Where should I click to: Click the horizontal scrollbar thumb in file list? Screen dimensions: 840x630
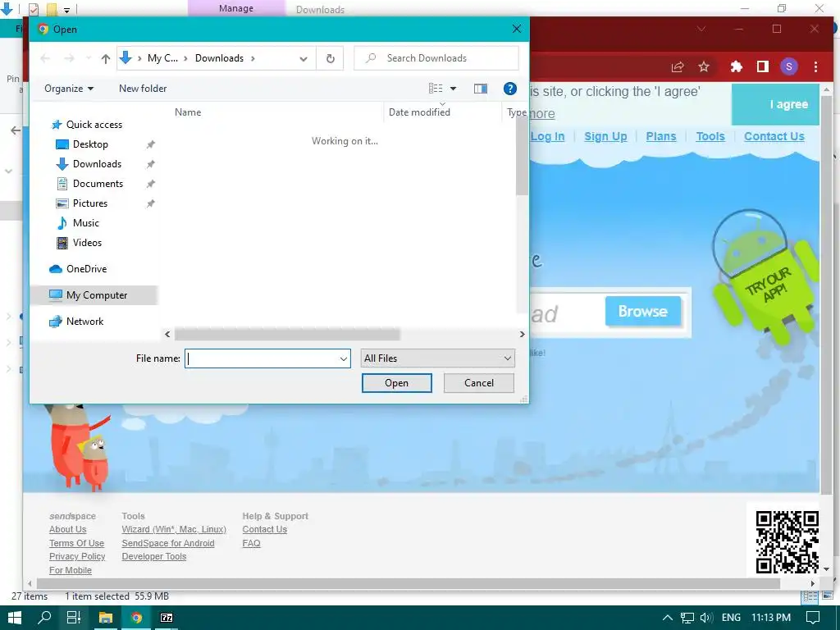(287, 335)
